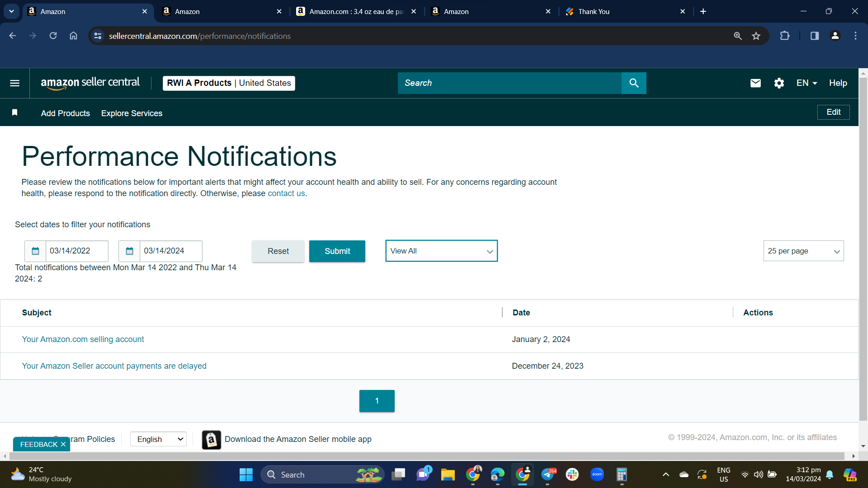Click the Windows taskbar Search box
Viewport: 868px width, 488px height.
322,475
